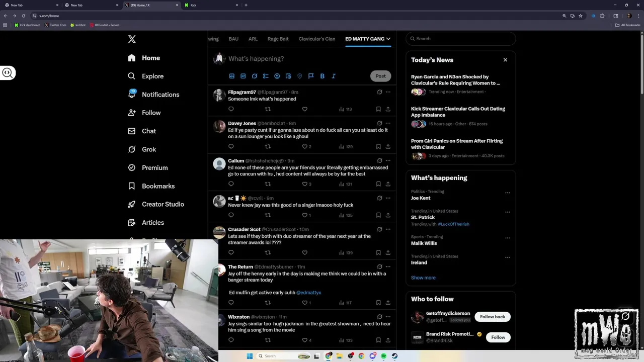Open the kick dashboard bookmark
Image resolution: width=644 pixels, height=362 pixels.
coord(28,25)
